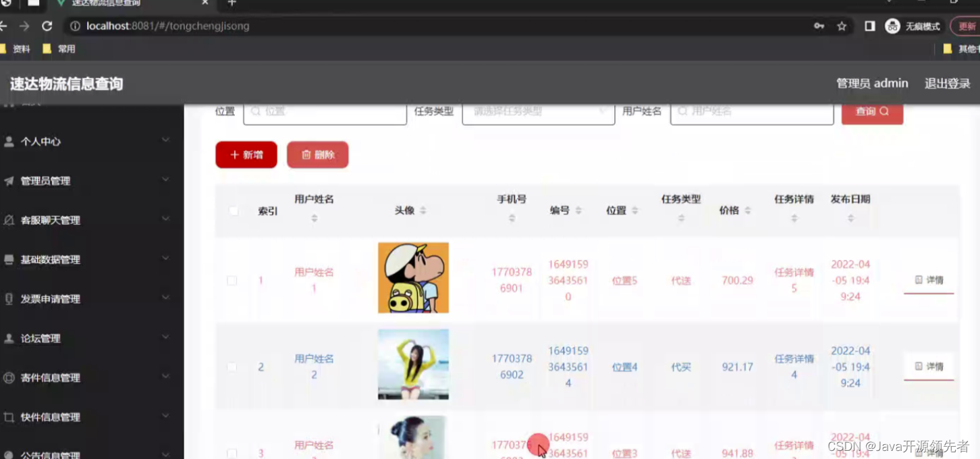The width and height of the screenshot is (980, 459).
Task: Click the 快件信息管理 sidebar icon
Action: coord(9,417)
